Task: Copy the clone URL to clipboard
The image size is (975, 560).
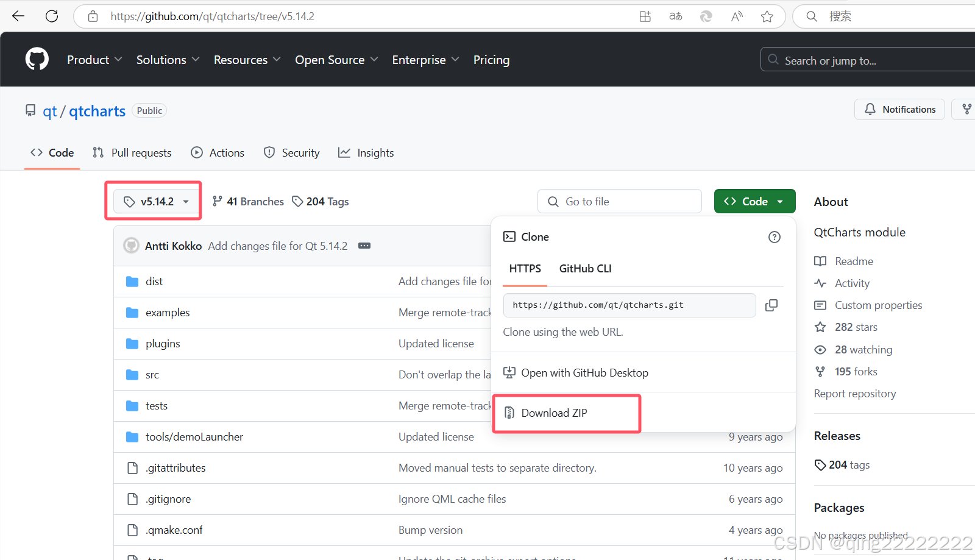Action: coord(771,305)
